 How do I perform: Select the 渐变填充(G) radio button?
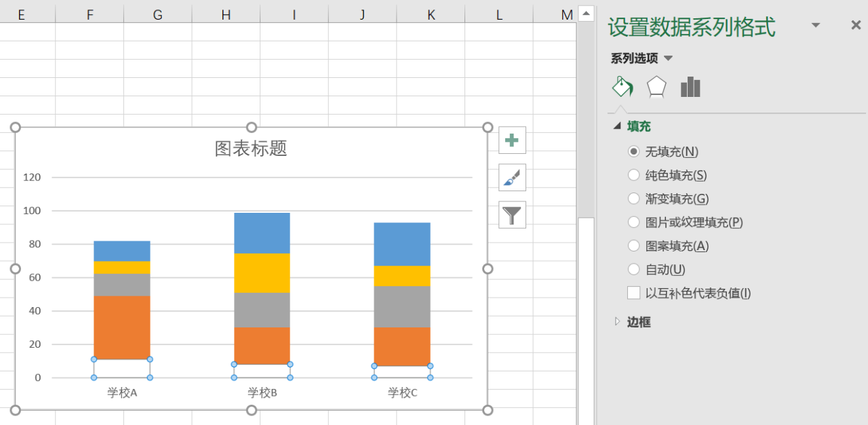(633, 199)
